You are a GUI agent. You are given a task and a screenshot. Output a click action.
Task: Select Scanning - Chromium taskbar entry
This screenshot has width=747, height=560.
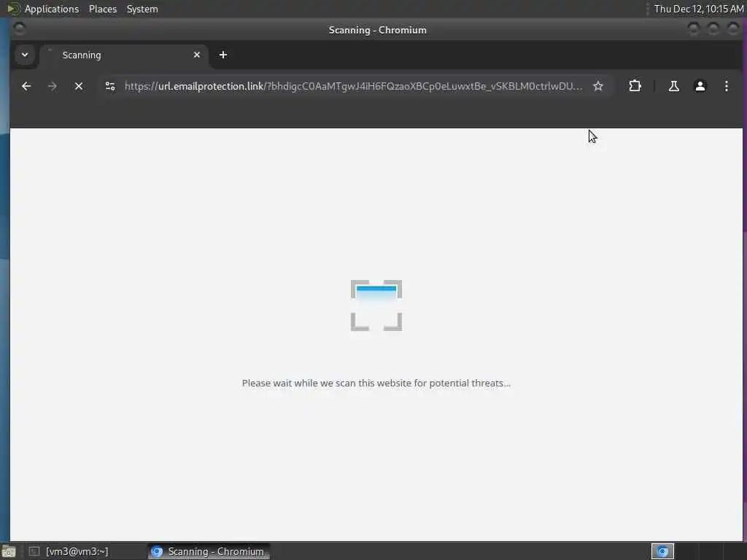click(x=209, y=551)
